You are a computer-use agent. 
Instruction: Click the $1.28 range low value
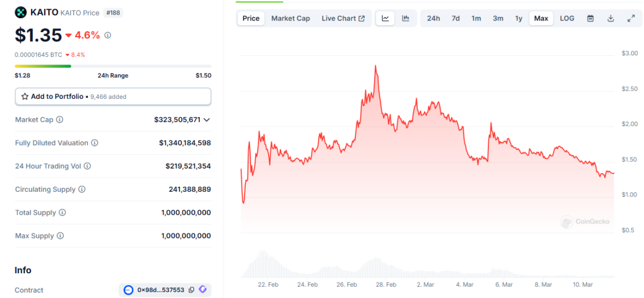tap(23, 76)
